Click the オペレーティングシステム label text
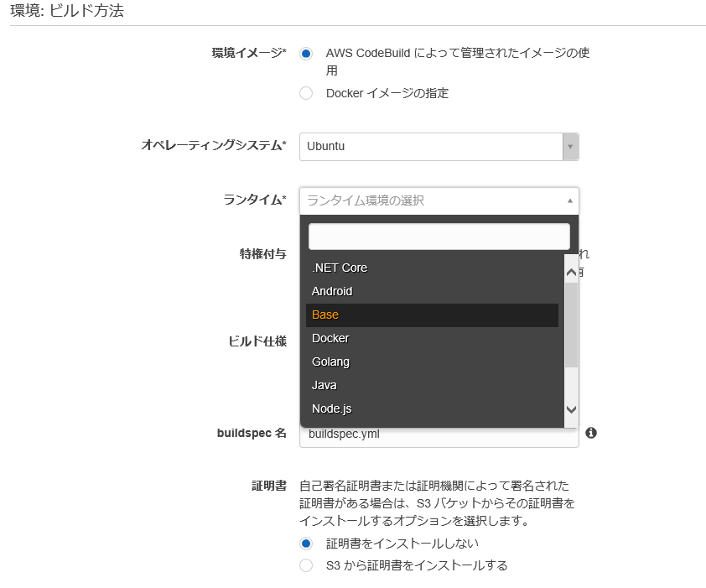The width and height of the screenshot is (706, 588). coord(214,145)
